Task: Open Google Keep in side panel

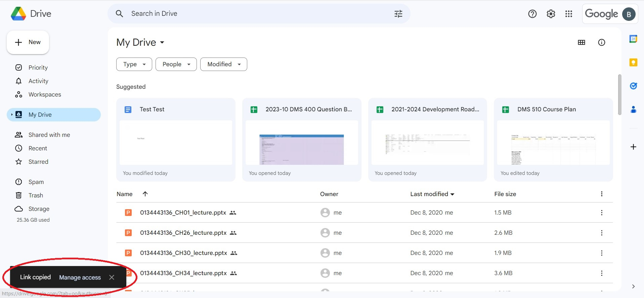Action: coord(633,63)
